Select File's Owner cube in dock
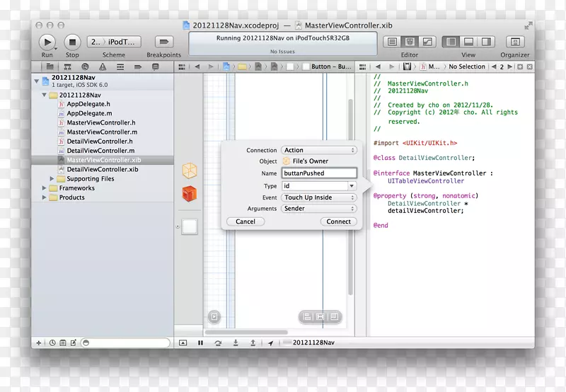Viewport: 566px width, 392px height. pos(190,171)
